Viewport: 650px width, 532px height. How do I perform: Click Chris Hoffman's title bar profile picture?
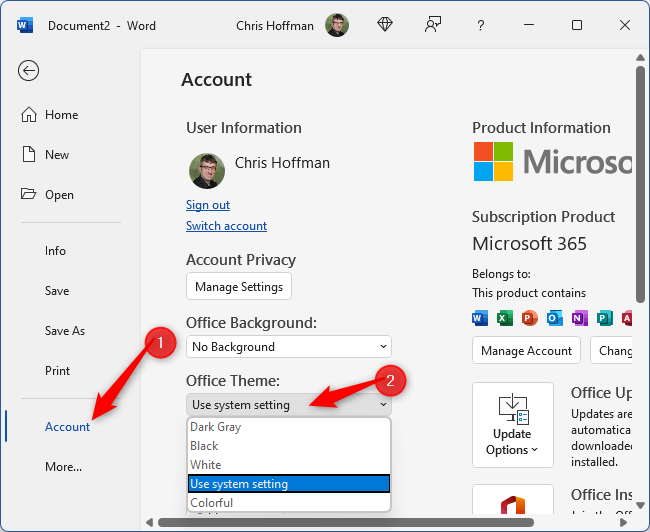click(337, 25)
